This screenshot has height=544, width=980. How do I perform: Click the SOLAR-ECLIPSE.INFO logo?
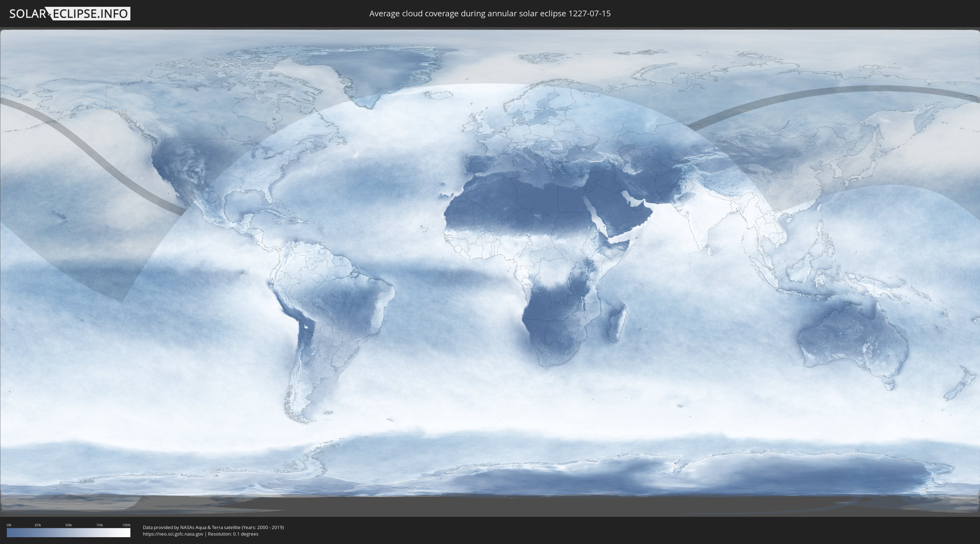point(70,14)
